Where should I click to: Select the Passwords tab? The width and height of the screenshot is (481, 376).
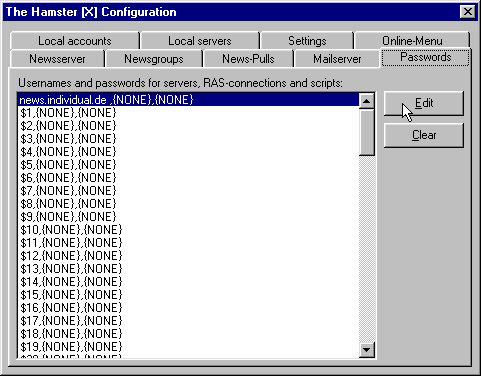426,57
